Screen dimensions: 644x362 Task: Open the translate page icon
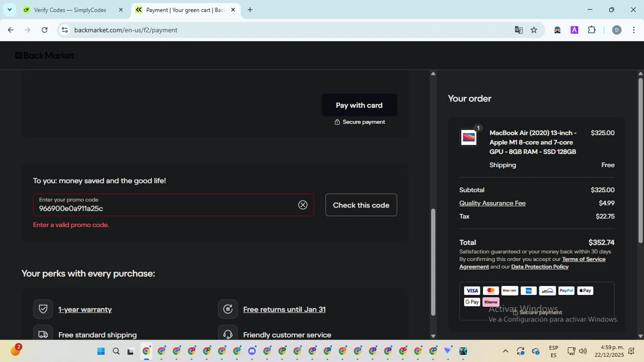pos(519,30)
